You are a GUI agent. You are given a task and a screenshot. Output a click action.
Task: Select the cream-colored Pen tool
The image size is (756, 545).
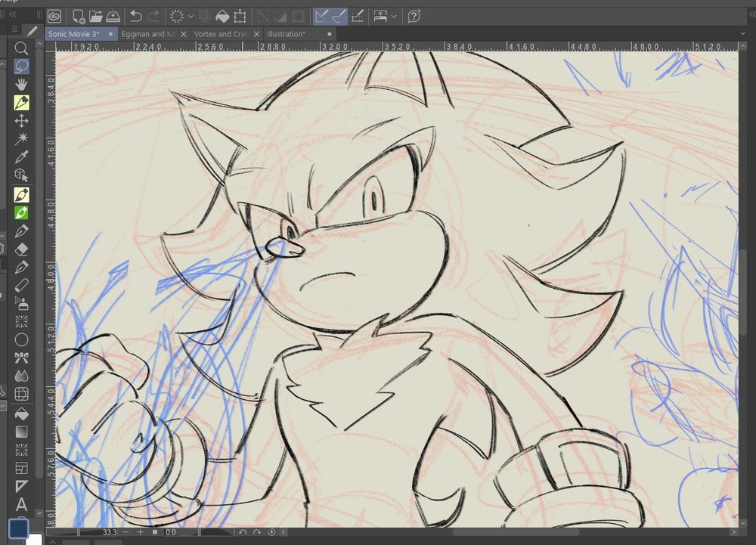(x=21, y=195)
